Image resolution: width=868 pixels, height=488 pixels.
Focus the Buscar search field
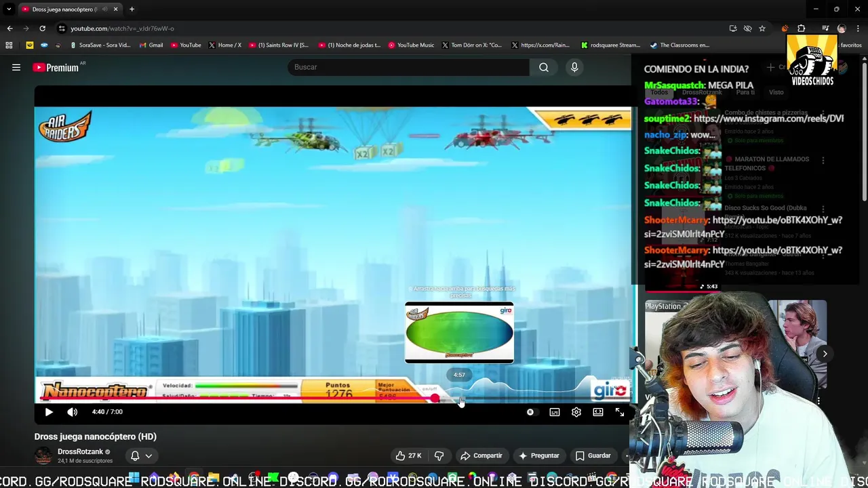coord(408,67)
